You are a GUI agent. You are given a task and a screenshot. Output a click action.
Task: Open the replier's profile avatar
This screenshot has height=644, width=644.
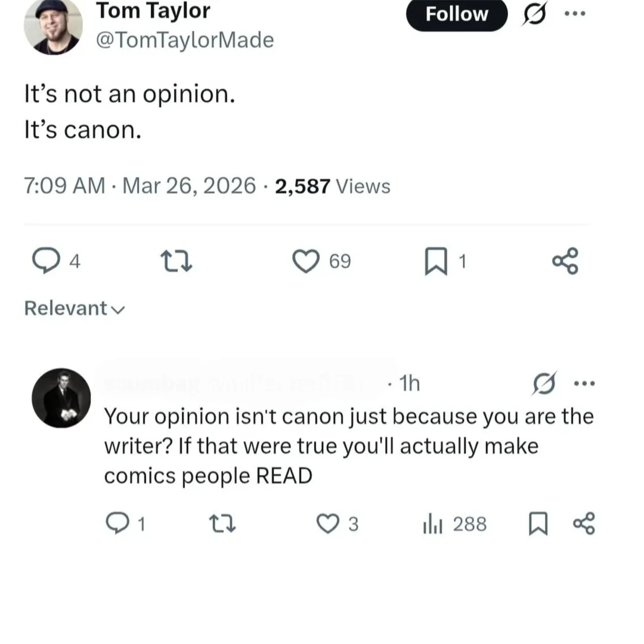[61, 398]
